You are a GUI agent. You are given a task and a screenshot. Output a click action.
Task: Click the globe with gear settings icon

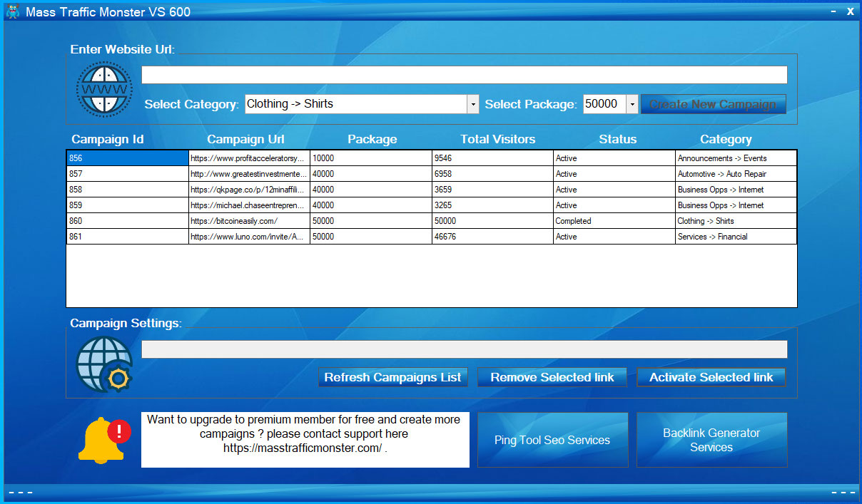tap(104, 364)
